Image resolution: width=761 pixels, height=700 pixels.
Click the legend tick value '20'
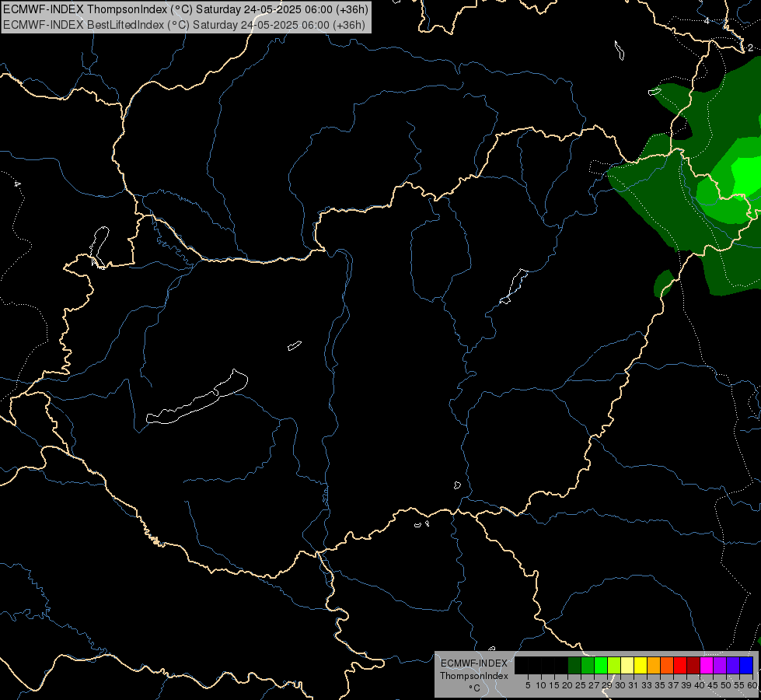568,685
